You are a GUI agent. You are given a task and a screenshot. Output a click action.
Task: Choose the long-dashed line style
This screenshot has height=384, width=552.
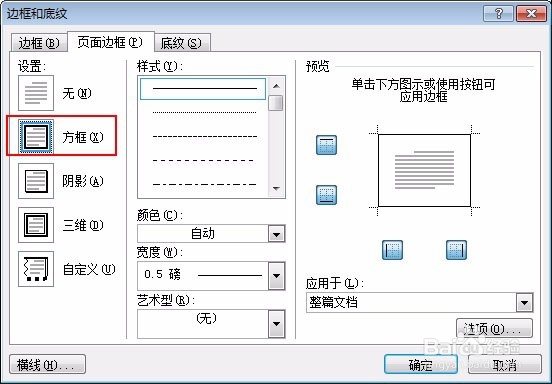point(204,160)
